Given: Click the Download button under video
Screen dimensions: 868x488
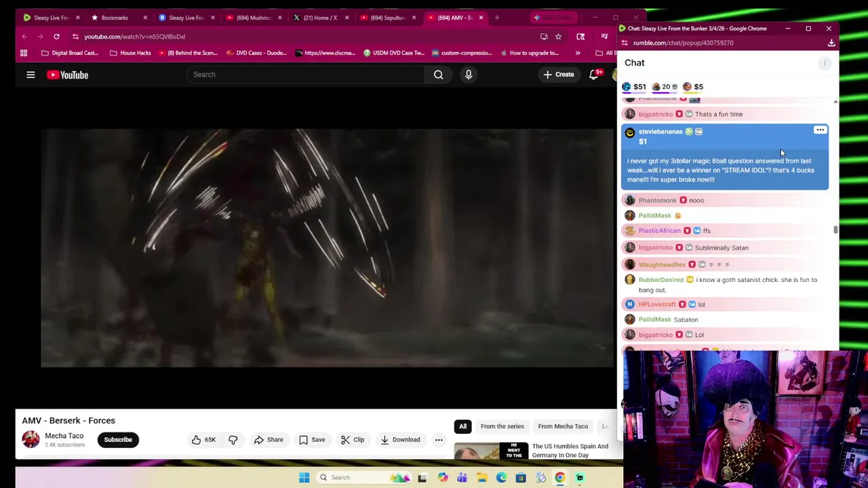Looking at the screenshot, I should click(x=400, y=440).
